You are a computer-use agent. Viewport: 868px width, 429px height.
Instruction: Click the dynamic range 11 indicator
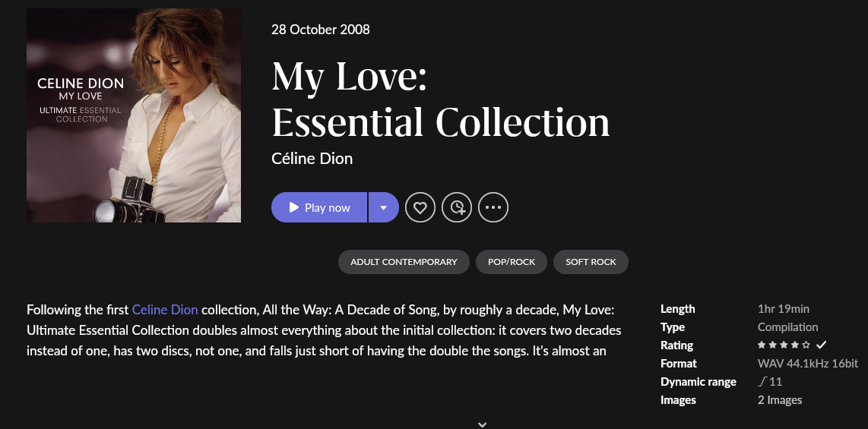[x=770, y=381]
